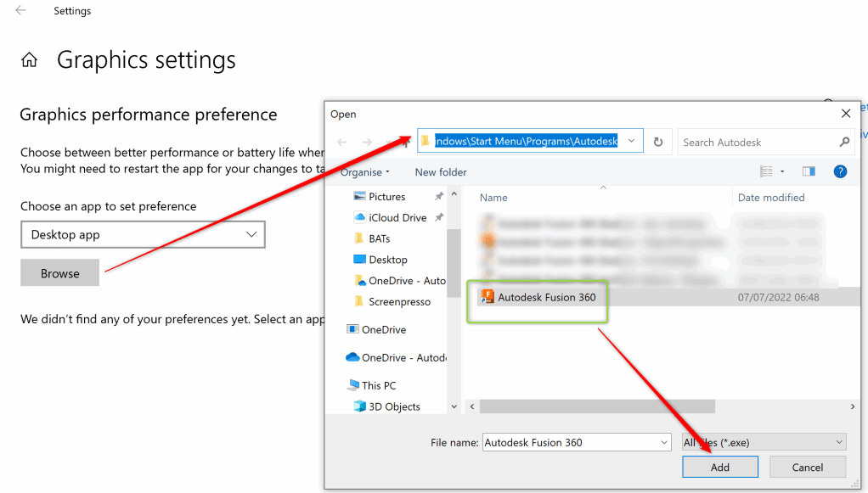
Task: Expand the File name dropdown arrow
Action: (663, 442)
